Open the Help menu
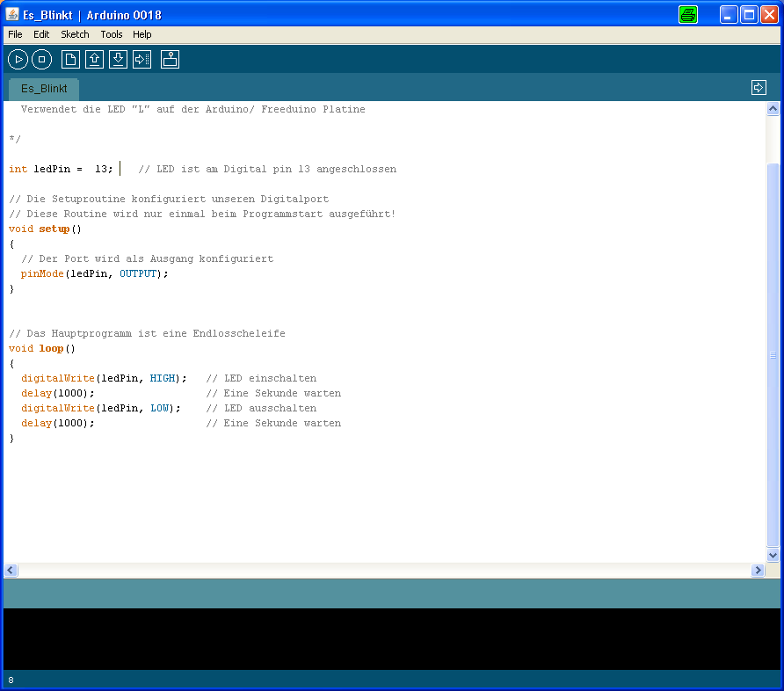The image size is (784, 691). click(x=142, y=34)
